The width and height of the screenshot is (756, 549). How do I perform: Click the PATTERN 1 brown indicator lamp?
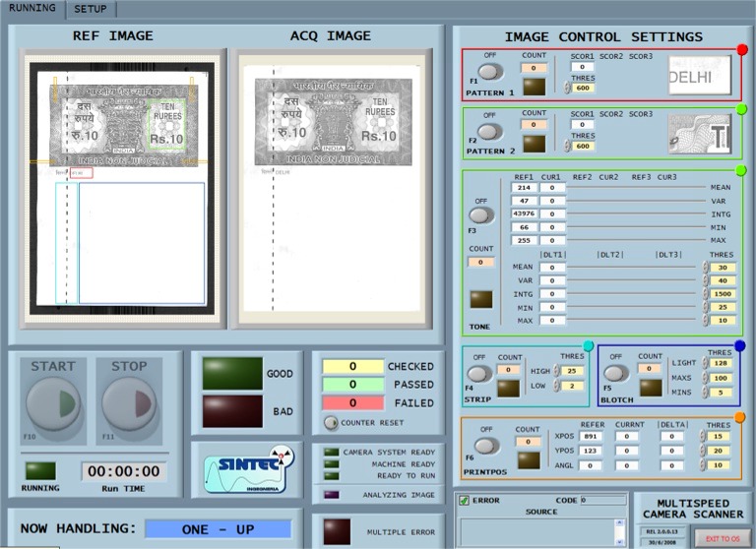535,87
